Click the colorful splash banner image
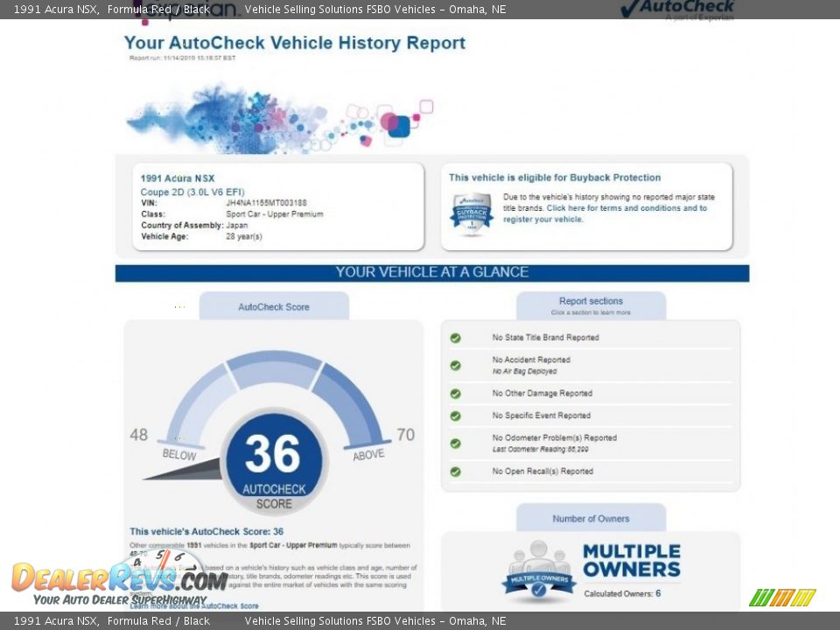 (x=278, y=119)
